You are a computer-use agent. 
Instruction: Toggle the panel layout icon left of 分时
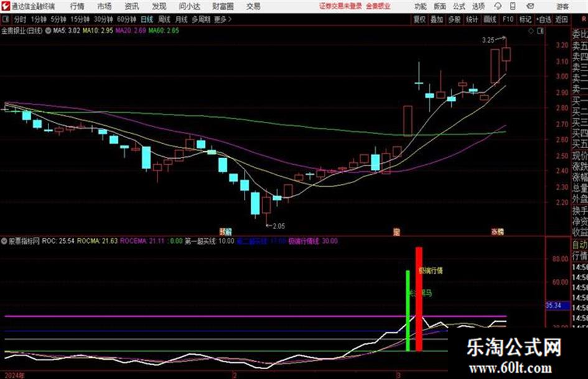[x=5, y=19]
